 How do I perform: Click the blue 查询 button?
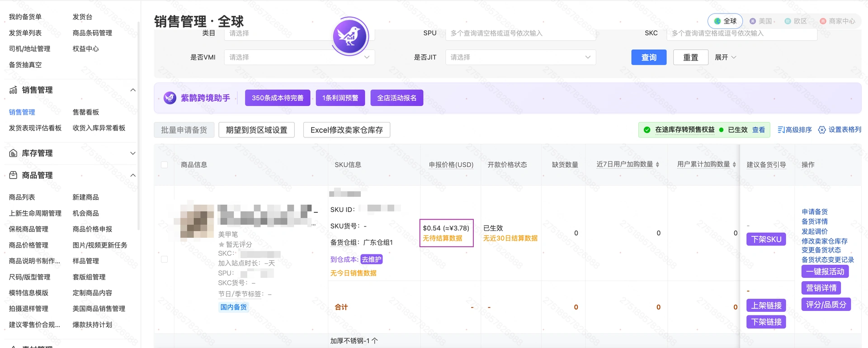pyautogui.click(x=649, y=57)
